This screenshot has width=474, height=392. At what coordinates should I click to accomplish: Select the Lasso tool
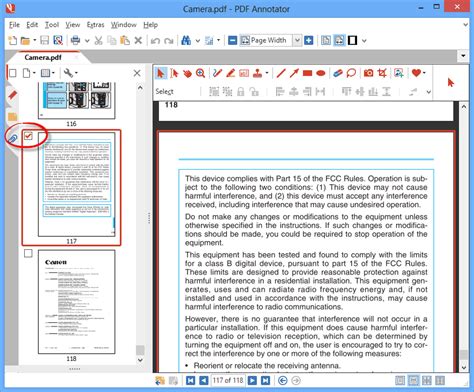pos(351,73)
